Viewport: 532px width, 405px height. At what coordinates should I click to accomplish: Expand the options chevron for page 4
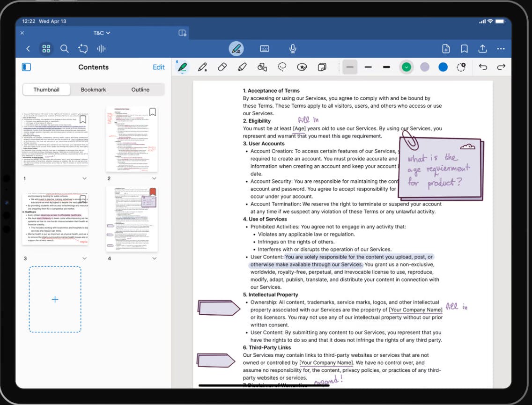[x=155, y=258]
